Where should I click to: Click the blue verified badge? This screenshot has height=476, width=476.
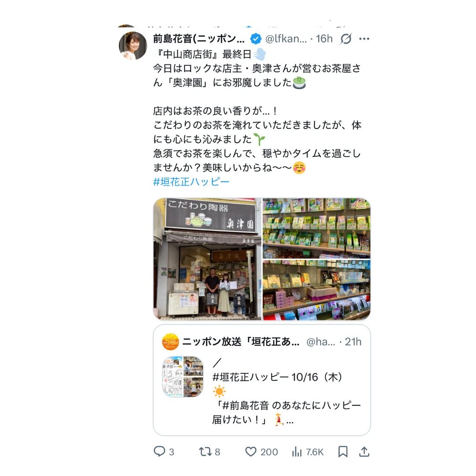(x=256, y=39)
